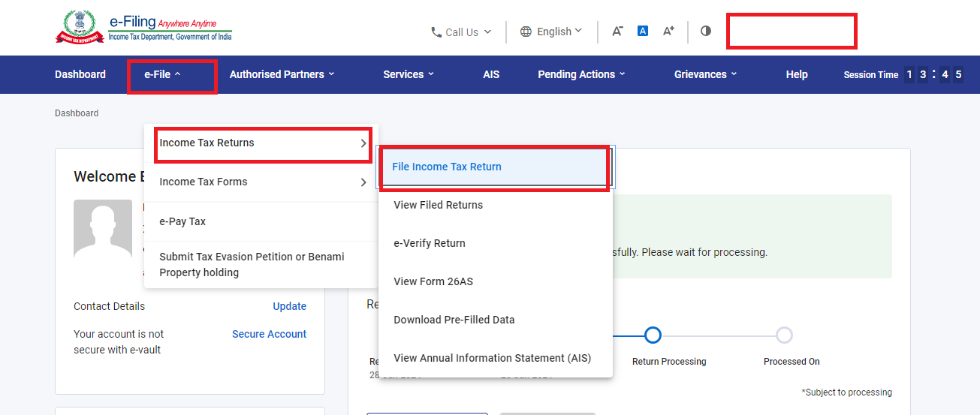Open the Call Us dropdown
980x415 pixels.
(461, 32)
